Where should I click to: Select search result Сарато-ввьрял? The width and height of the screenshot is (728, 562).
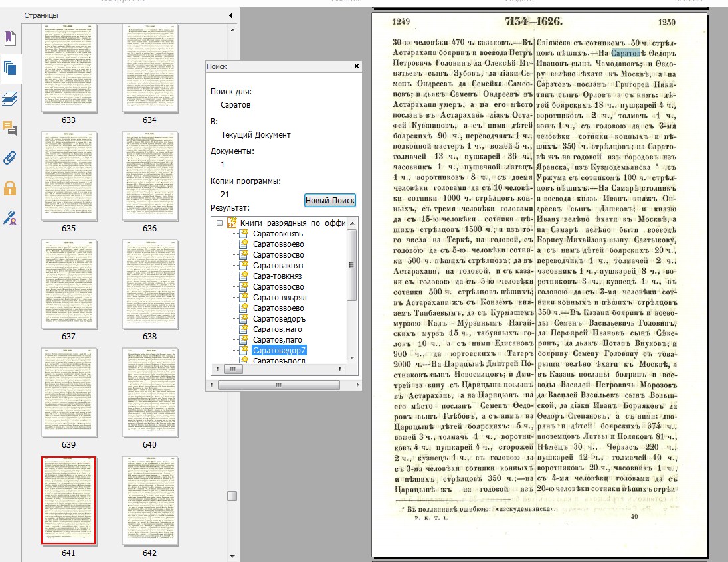pyautogui.click(x=278, y=297)
